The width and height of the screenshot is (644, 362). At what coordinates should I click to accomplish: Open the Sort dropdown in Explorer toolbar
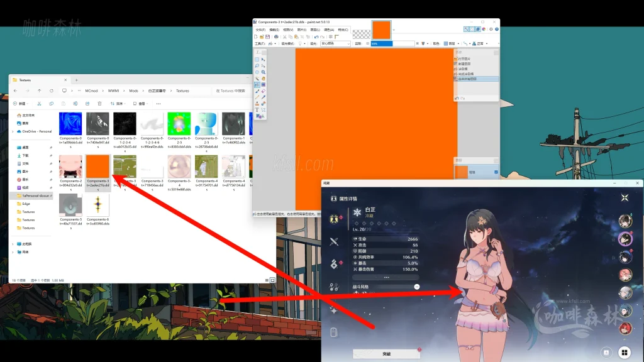(118, 104)
